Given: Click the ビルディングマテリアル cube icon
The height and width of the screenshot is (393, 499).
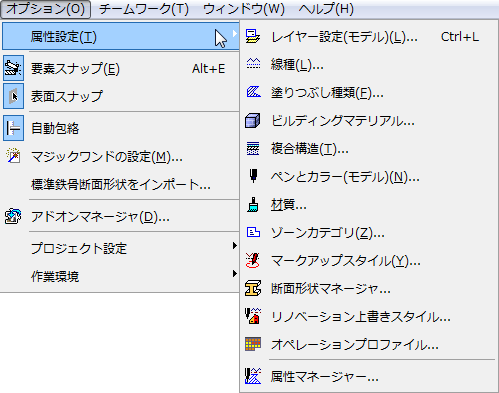Looking at the screenshot, I should (253, 120).
